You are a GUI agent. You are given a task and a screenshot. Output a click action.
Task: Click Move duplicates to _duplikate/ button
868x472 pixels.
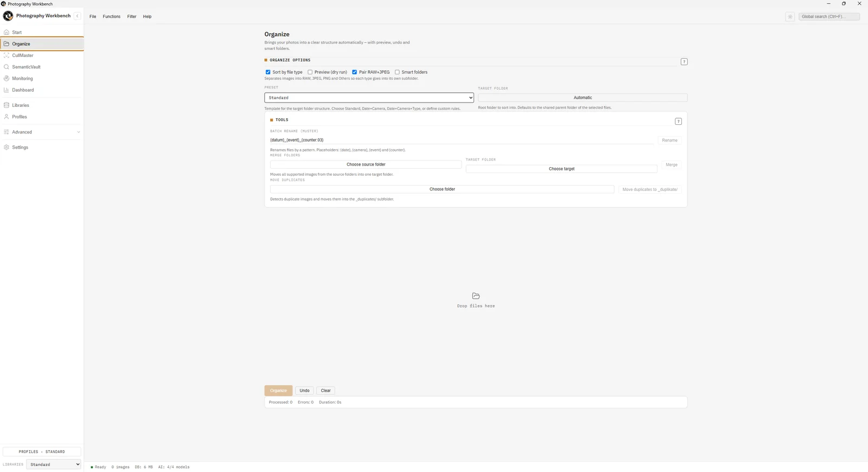tap(650, 189)
